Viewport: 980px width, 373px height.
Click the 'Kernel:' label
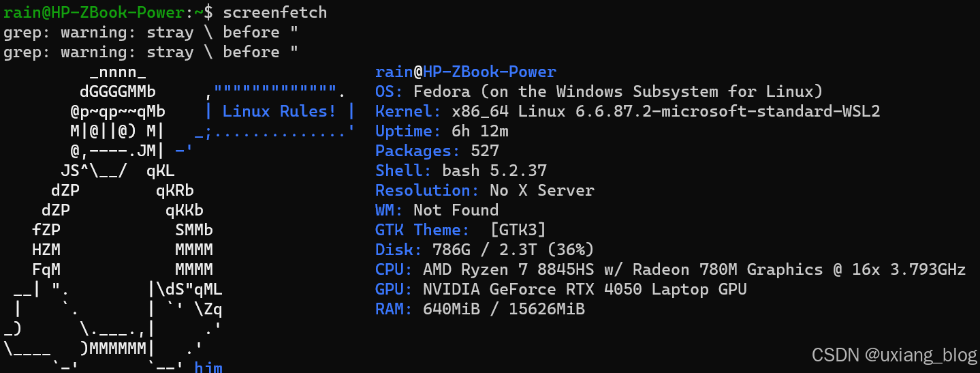pos(409,111)
